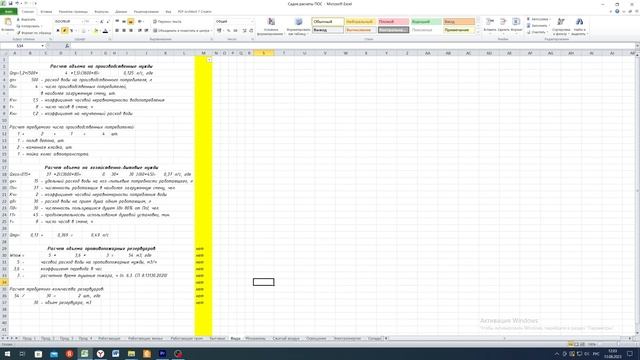Toggle Wrap Text (Перенос текста)
This screenshot has width=640, height=360.
click(167, 21)
